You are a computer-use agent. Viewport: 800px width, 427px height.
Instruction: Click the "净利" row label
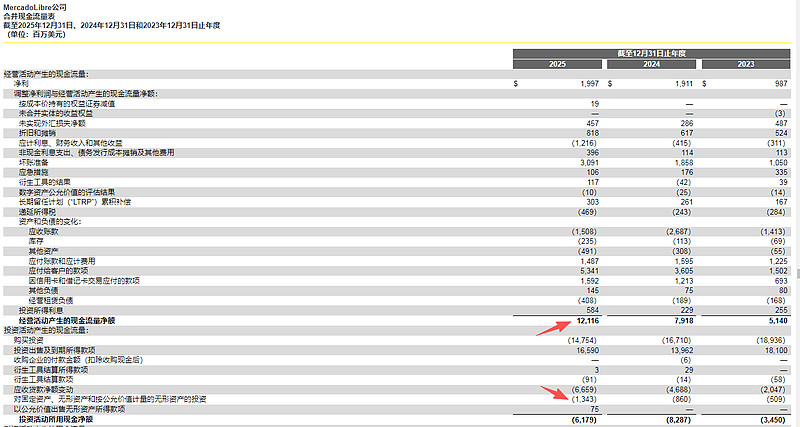coord(21,84)
